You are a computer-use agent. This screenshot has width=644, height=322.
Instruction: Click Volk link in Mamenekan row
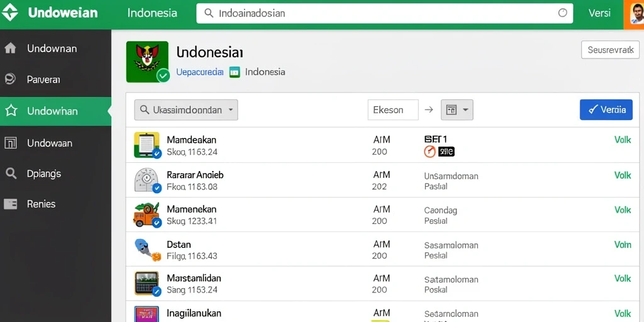tap(623, 210)
